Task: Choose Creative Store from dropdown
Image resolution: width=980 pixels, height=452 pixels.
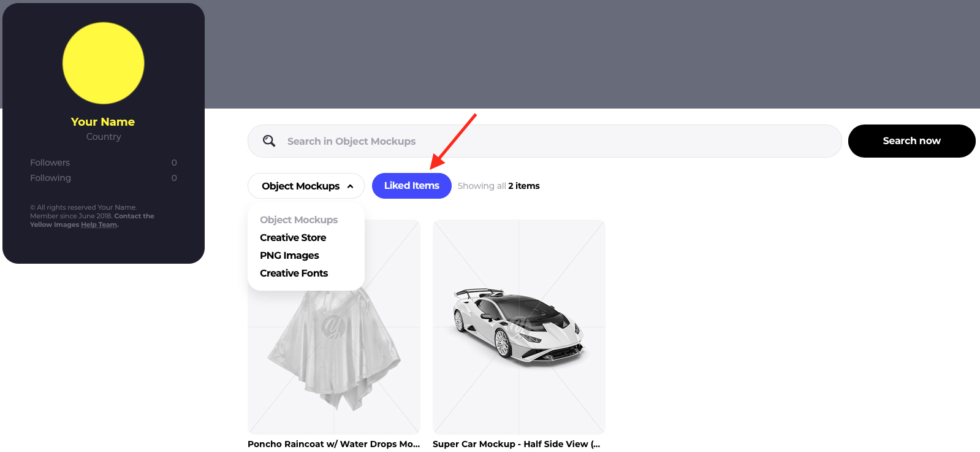Action: pyautogui.click(x=293, y=237)
